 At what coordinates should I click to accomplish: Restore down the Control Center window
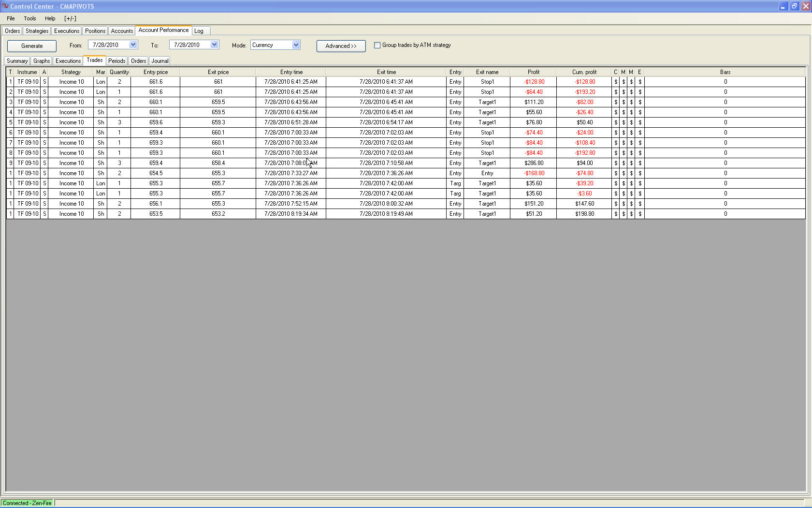[795, 6]
